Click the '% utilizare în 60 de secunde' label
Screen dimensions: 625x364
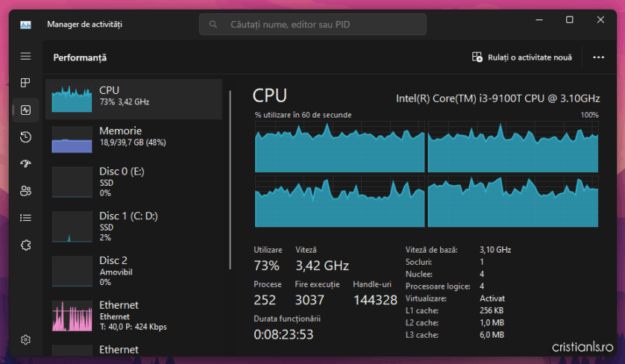pyautogui.click(x=303, y=115)
